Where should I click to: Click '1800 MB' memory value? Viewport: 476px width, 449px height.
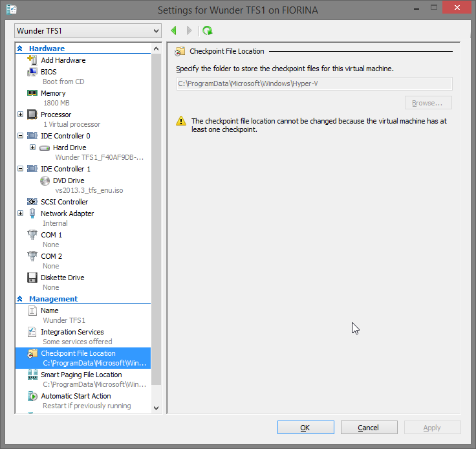tap(56, 103)
